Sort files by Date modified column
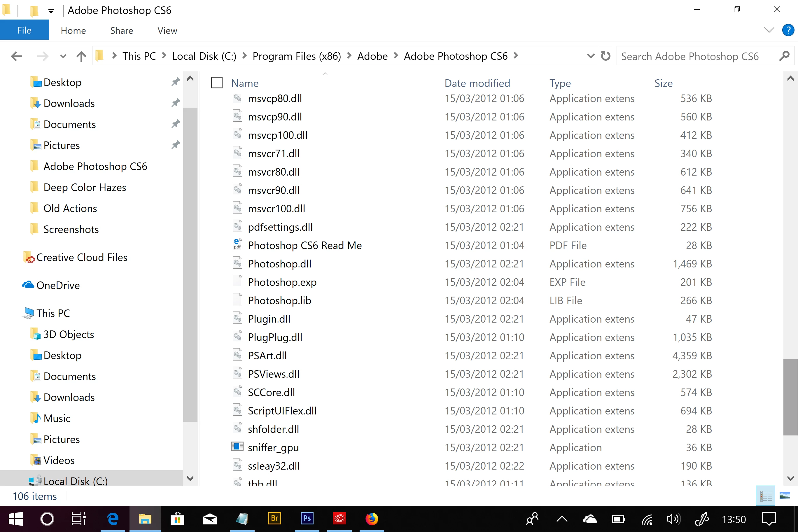Image resolution: width=798 pixels, height=532 pixels. 477,83
